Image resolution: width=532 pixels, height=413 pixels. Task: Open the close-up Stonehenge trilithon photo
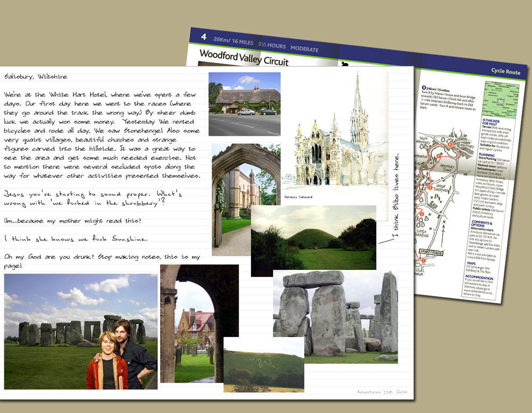[x=335, y=317]
